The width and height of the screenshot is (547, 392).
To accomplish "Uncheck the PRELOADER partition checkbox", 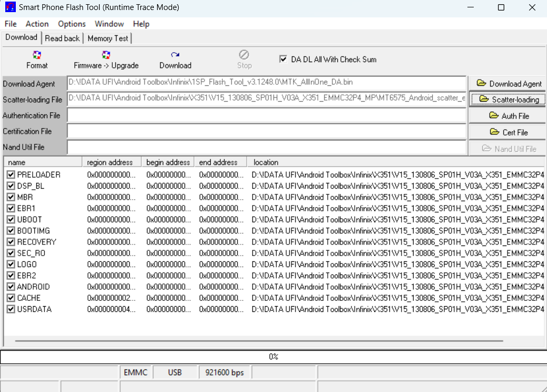I will tap(11, 174).
